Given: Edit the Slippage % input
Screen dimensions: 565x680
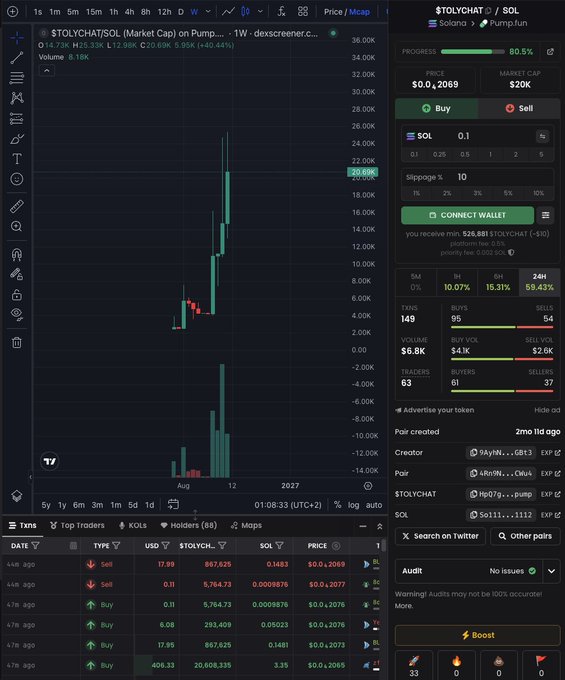Looking at the screenshot, I should 477,177.
